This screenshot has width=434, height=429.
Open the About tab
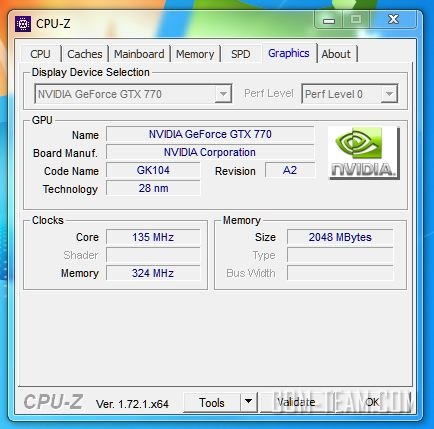pos(336,54)
